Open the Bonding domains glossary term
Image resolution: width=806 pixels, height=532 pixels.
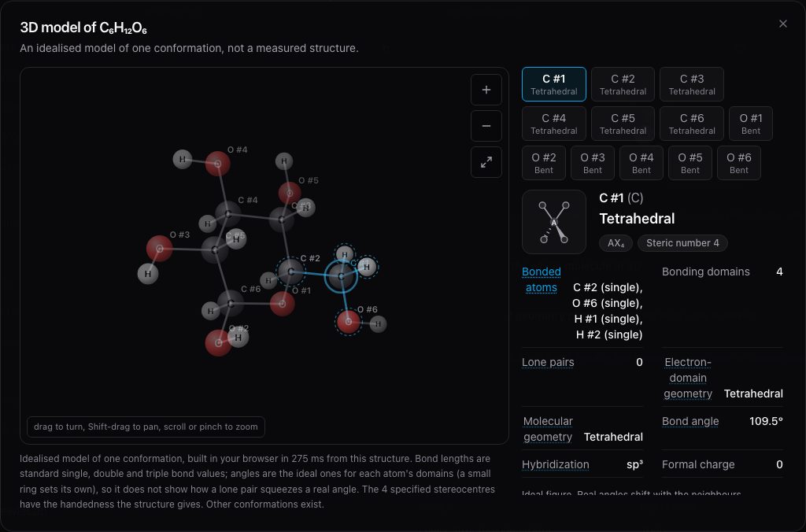click(705, 272)
